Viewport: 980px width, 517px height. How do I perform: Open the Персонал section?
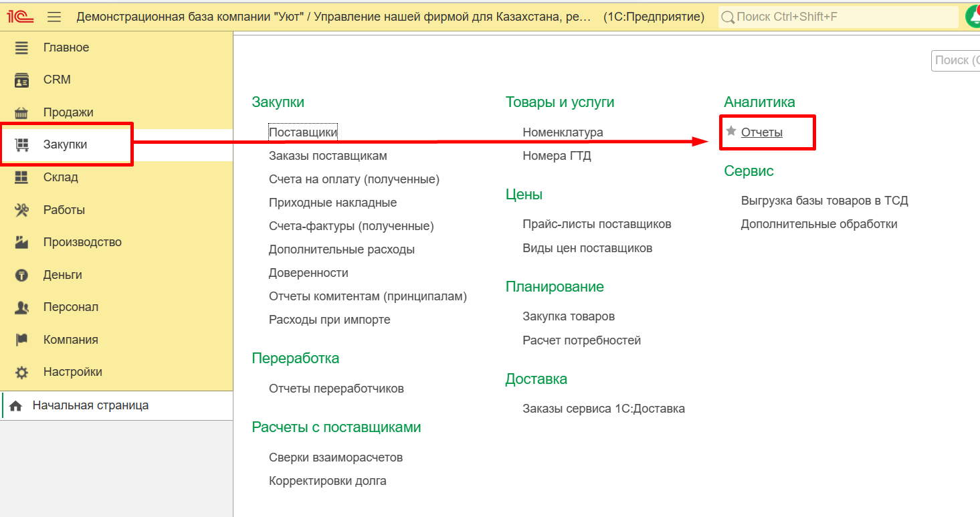(x=70, y=307)
